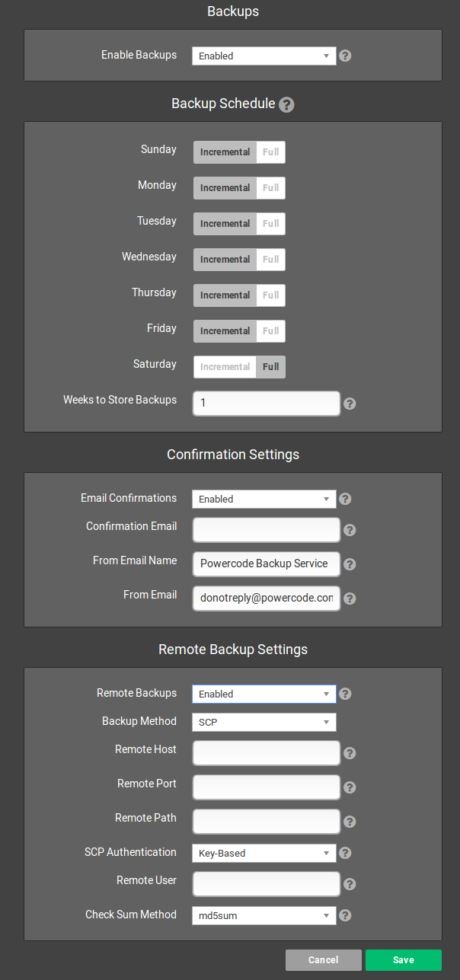Click the Confirmation Email input field
The height and width of the screenshot is (980, 460).
[x=267, y=530]
